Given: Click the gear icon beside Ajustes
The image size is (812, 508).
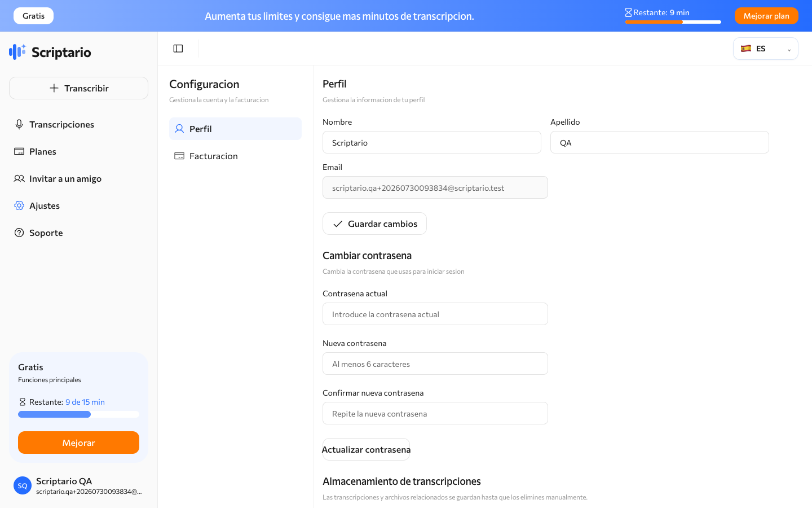Looking at the screenshot, I should pos(19,205).
